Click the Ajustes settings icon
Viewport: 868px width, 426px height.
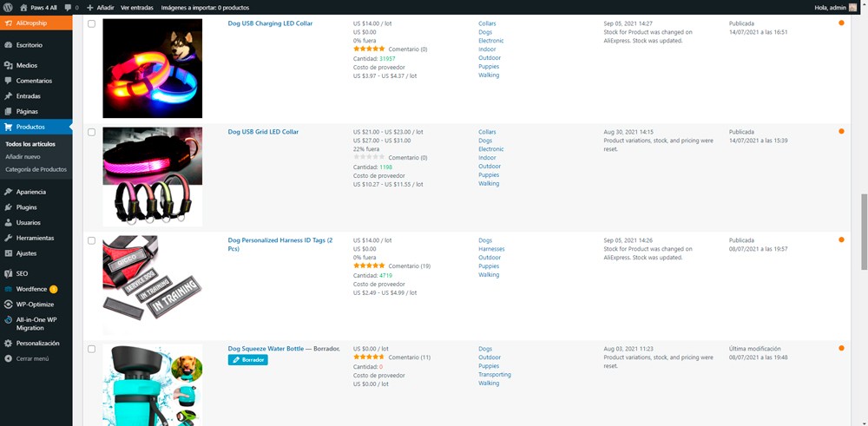click(x=9, y=253)
